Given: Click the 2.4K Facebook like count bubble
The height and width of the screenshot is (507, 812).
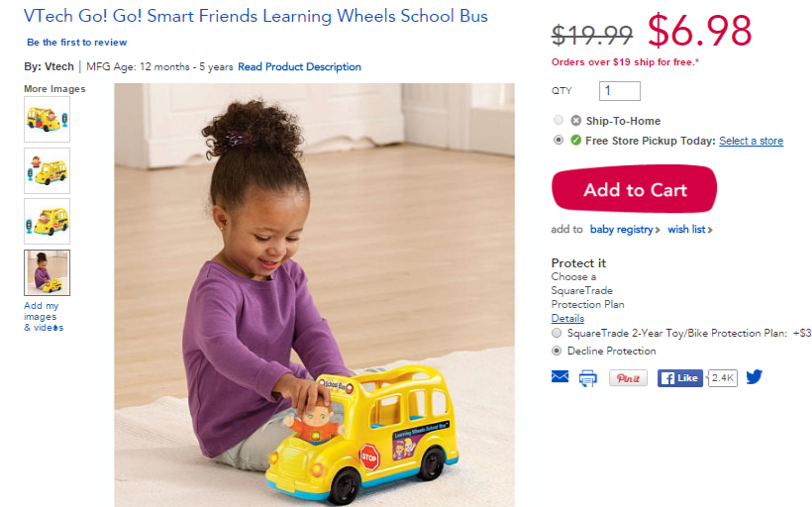Looking at the screenshot, I should coord(722,378).
